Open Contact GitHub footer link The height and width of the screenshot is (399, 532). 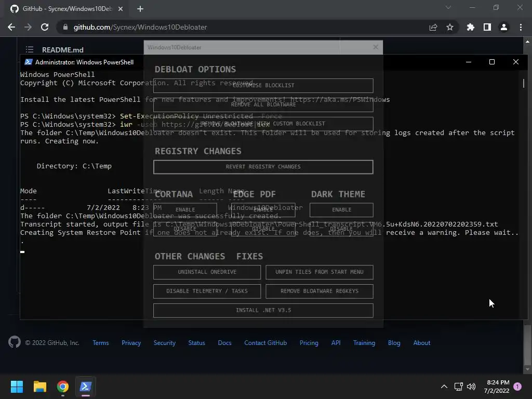coord(265,343)
